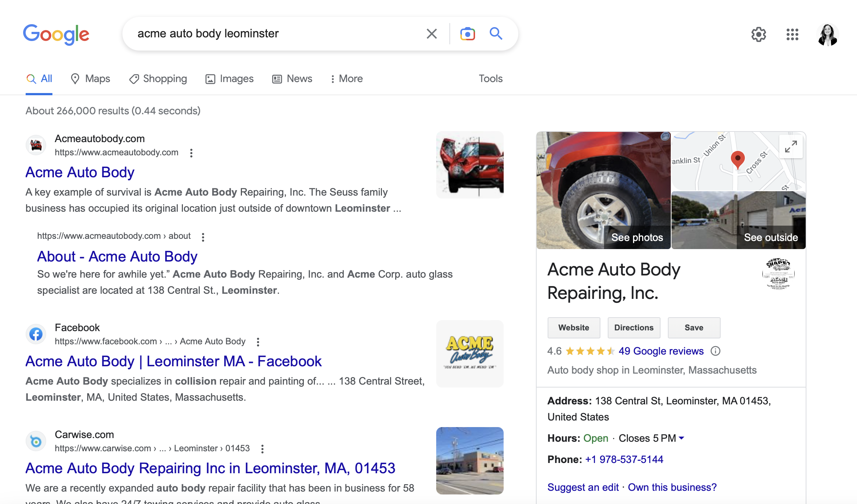Open Google settings gear icon
The image size is (857, 504).
[x=759, y=34]
